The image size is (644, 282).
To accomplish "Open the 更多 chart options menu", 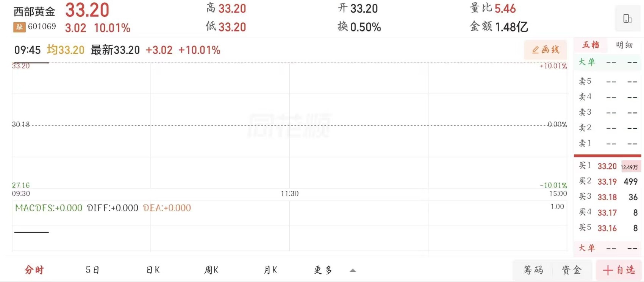I will pos(323,270).
